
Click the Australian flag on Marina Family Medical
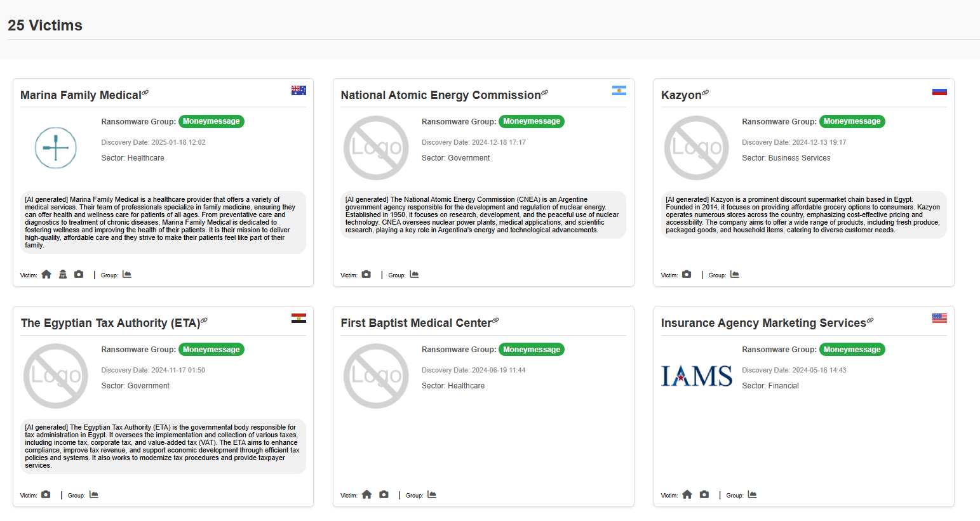click(299, 90)
